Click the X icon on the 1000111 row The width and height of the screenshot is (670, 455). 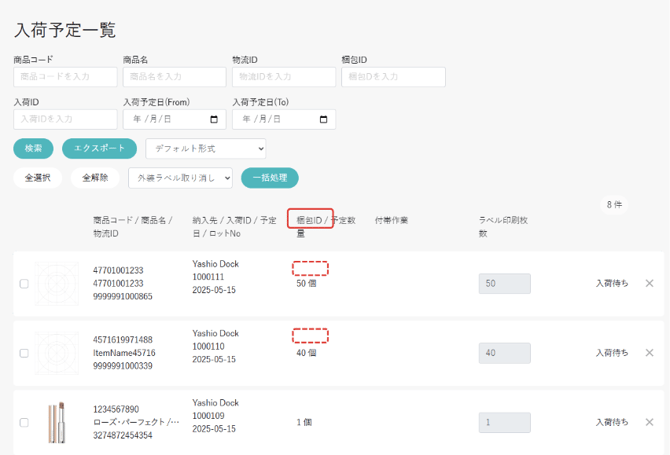coord(649,284)
